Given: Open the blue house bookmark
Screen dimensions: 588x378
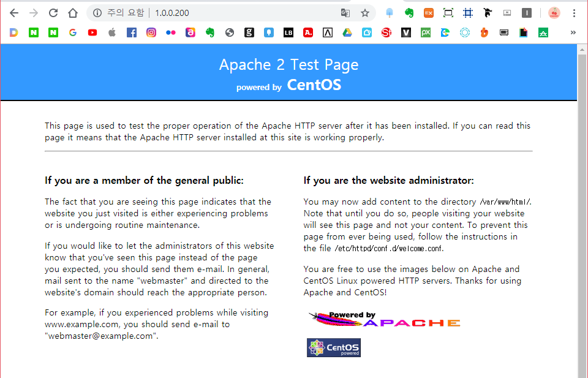Looking at the screenshot, I should pyautogui.click(x=367, y=32).
